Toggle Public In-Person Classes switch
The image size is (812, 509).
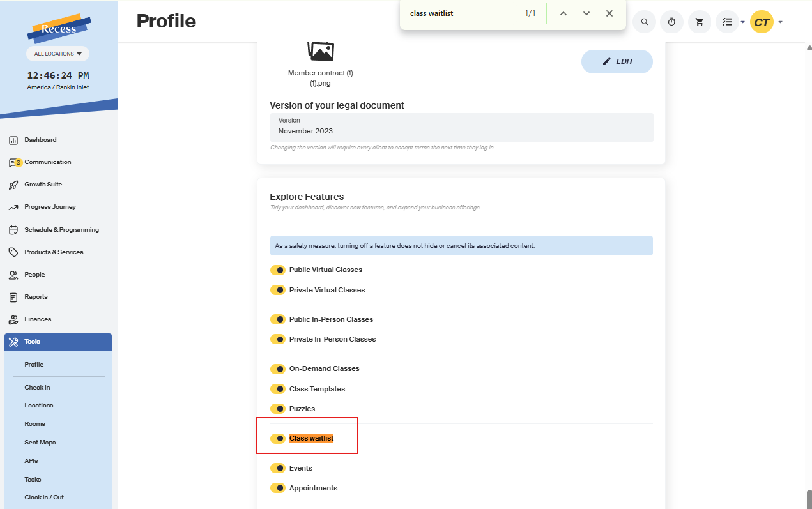pos(277,319)
